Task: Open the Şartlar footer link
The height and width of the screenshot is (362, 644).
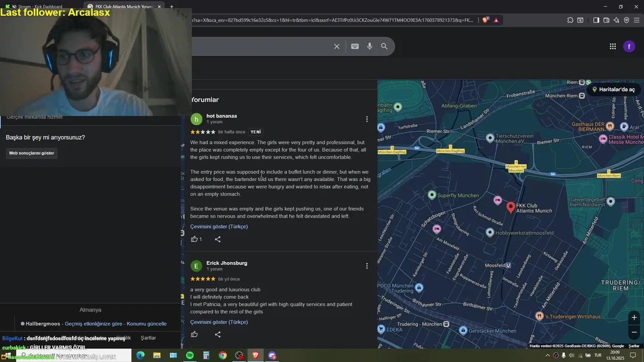Action: pyautogui.click(x=148, y=338)
